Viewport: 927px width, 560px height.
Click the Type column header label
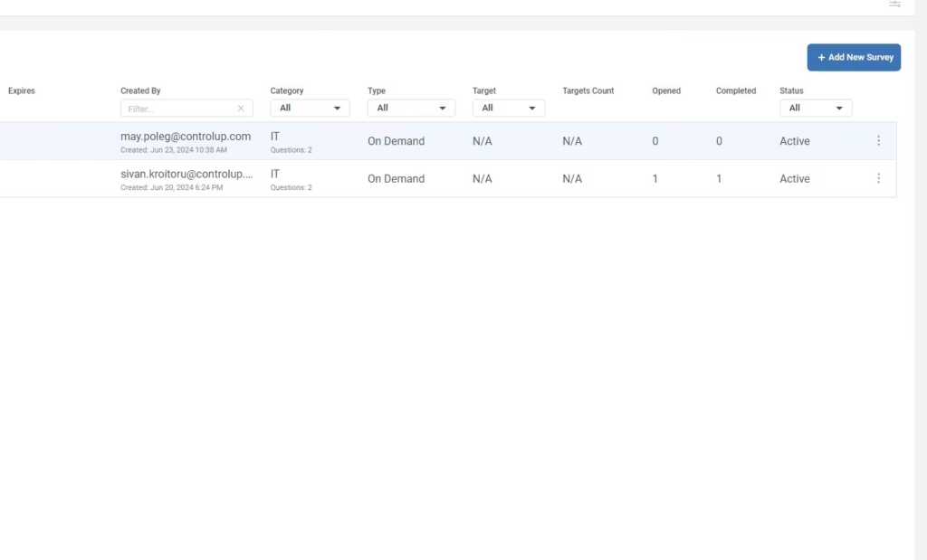pos(377,91)
